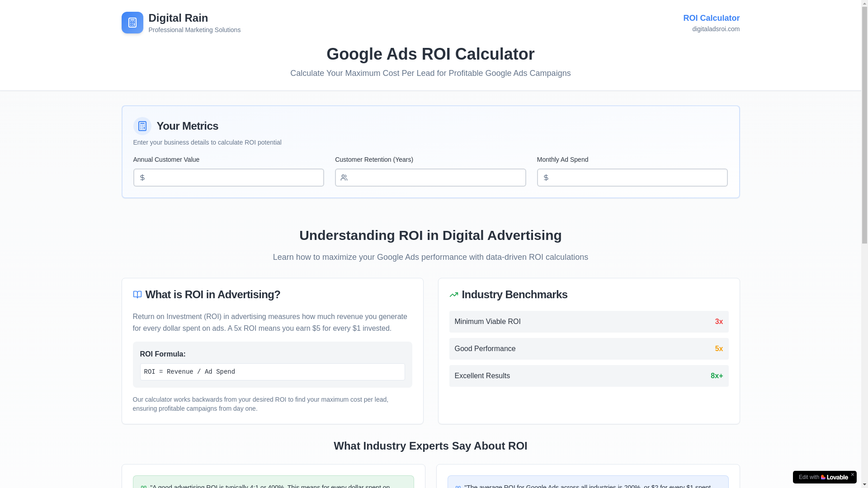Click the Your Metrics calculator icon
The width and height of the screenshot is (868, 488).
[142, 126]
